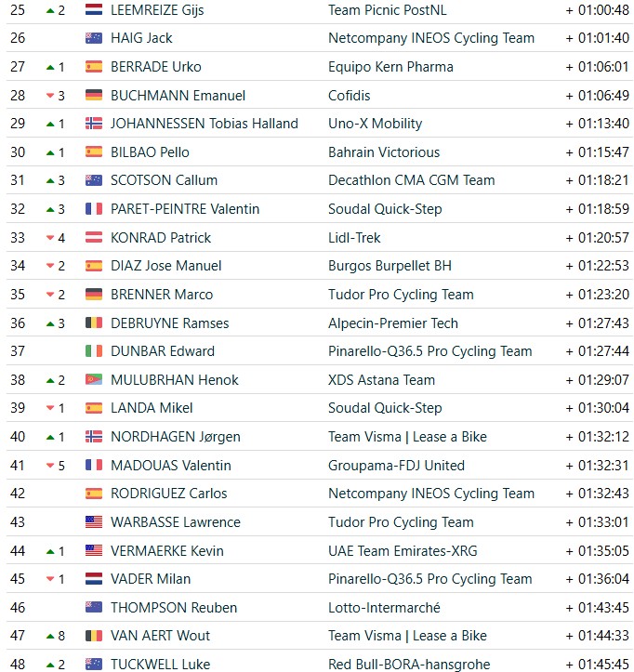Click Netherlands flag beside LEEMREIZE Gijs
The image size is (634, 672).
(94, 9)
